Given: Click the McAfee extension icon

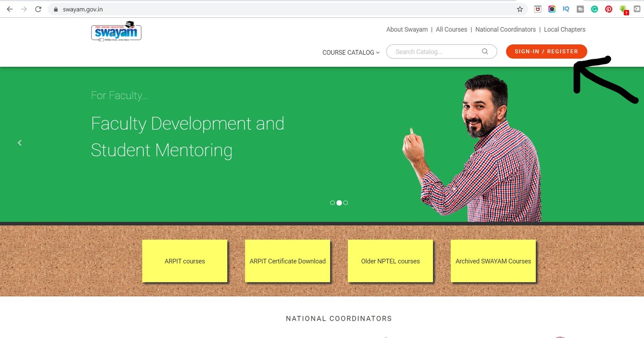Looking at the screenshot, I should click(538, 9).
